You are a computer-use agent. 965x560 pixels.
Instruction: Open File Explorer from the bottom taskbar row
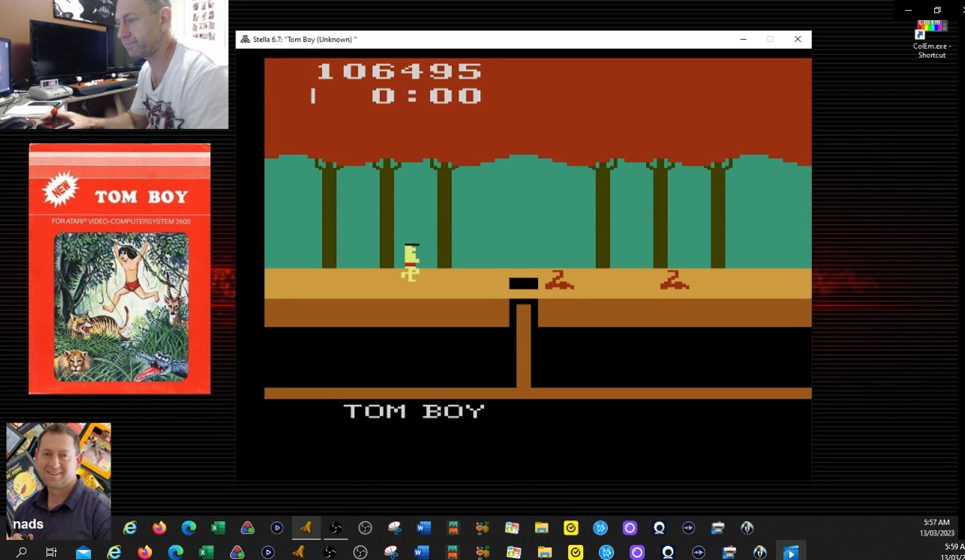point(544,552)
